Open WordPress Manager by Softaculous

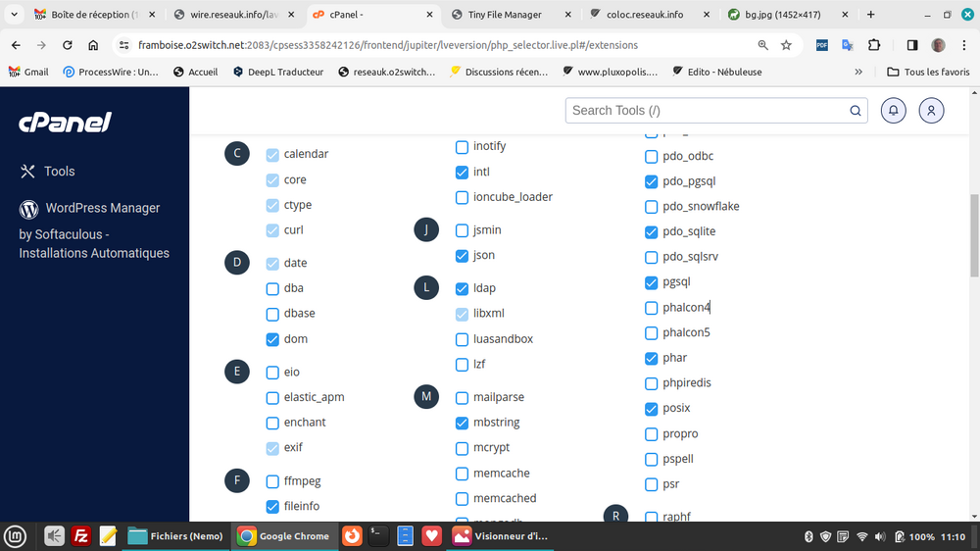pos(94,230)
